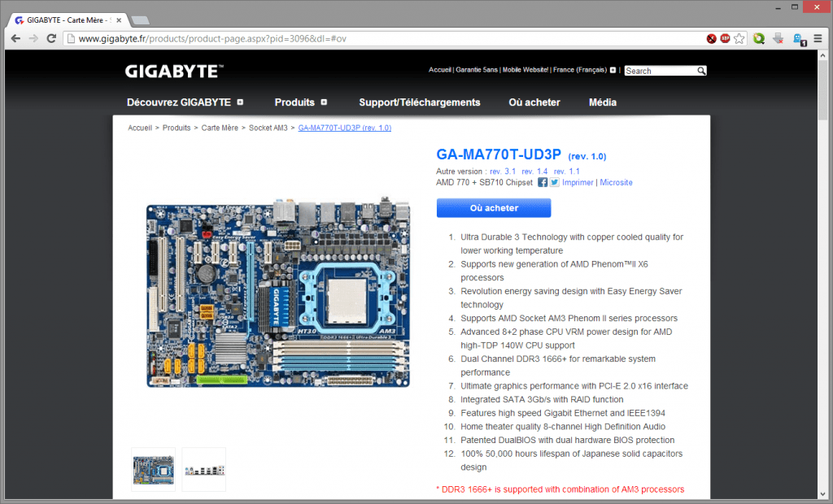Screen dimensions: 833x504
Task: Switch to version rev. 1.4
Action: pos(534,172)
